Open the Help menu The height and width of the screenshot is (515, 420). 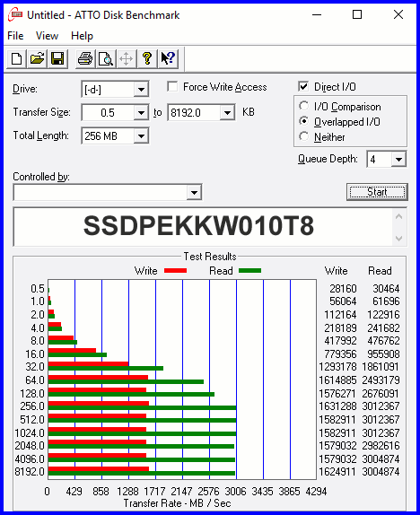pos(83,36)
